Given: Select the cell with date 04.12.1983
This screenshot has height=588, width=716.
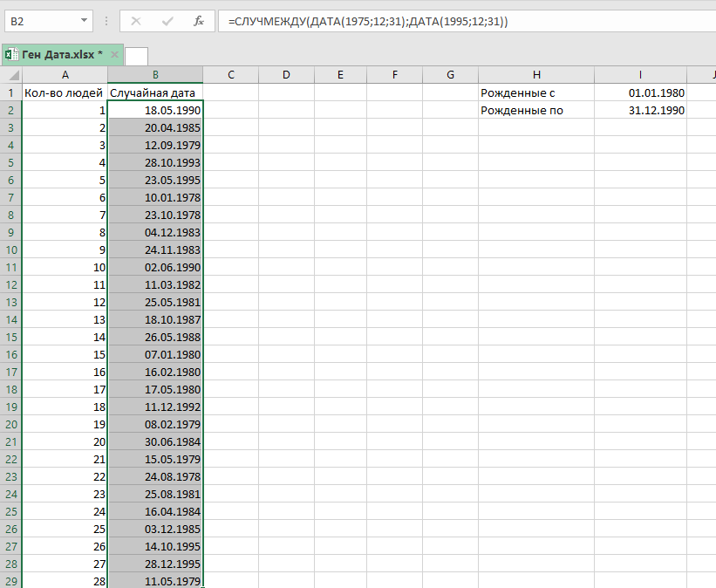Looking at the screenshot, I should pos(155,232).
